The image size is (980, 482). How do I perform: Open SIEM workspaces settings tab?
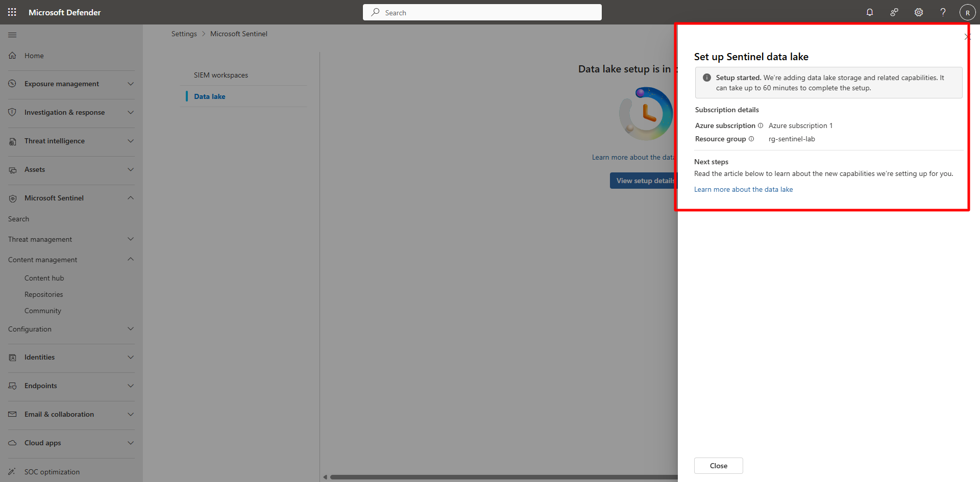(x=221, y=75)
